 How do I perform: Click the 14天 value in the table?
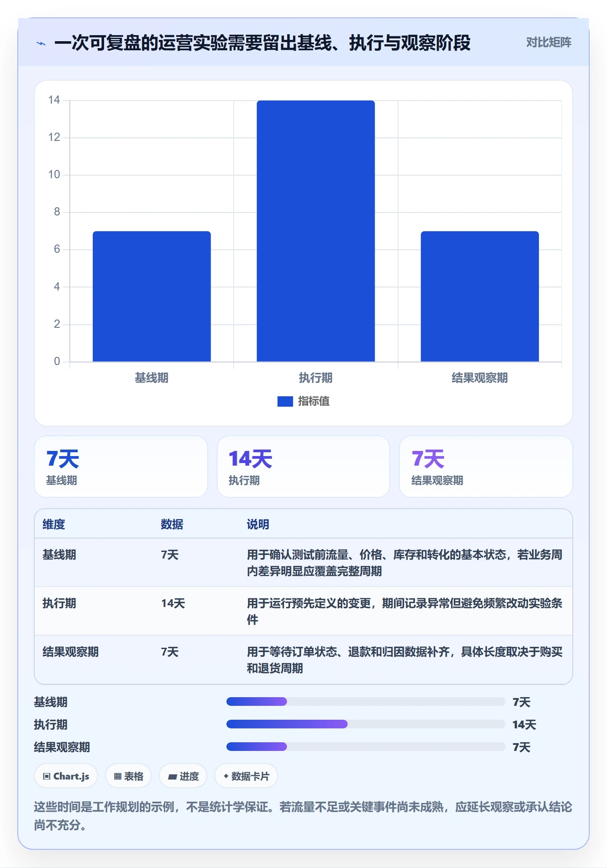point(173,604)
